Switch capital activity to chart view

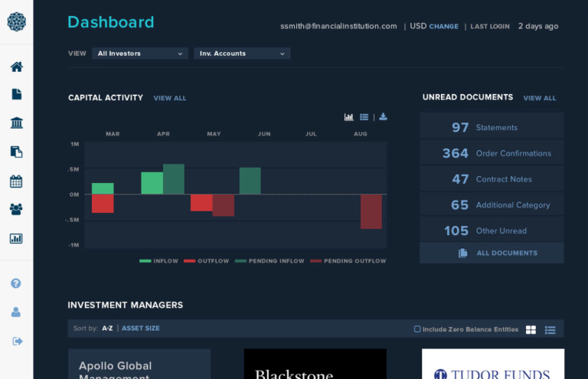point(349,117)
